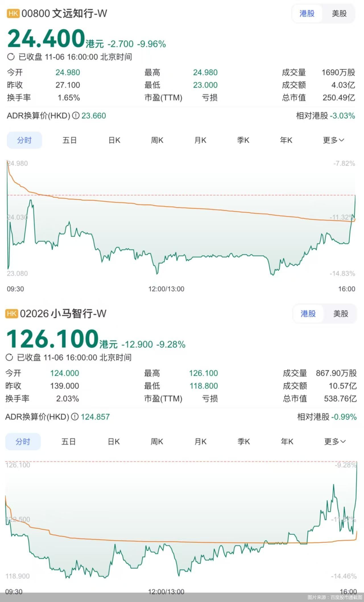Select 周K tab on 文远知行 chart
This screenshot has width=364, height=602.
pyautogui.click(x=157, y=140)
